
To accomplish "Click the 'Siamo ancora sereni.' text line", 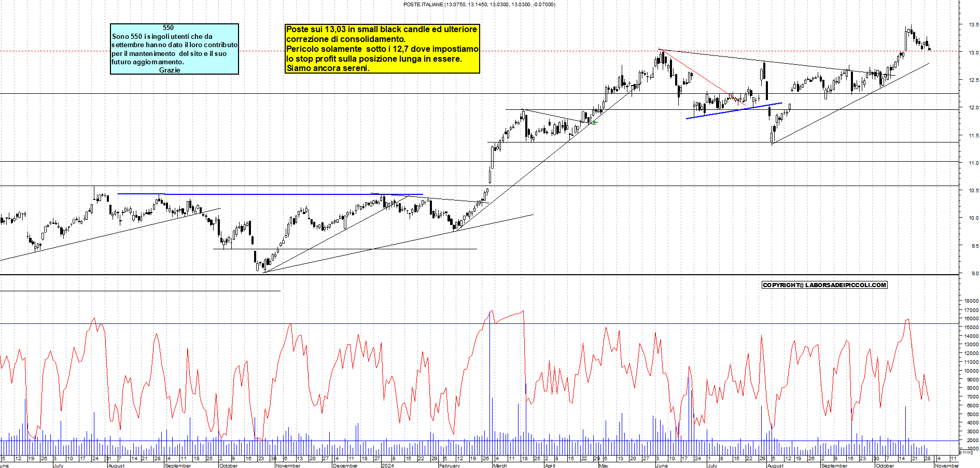I will pos(328,68).
